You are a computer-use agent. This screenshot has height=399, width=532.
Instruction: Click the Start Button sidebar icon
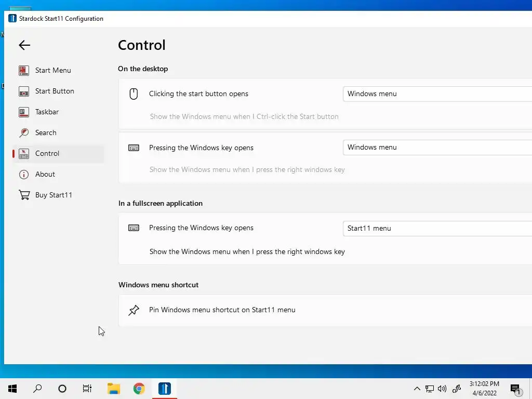[x=24, y=91]
